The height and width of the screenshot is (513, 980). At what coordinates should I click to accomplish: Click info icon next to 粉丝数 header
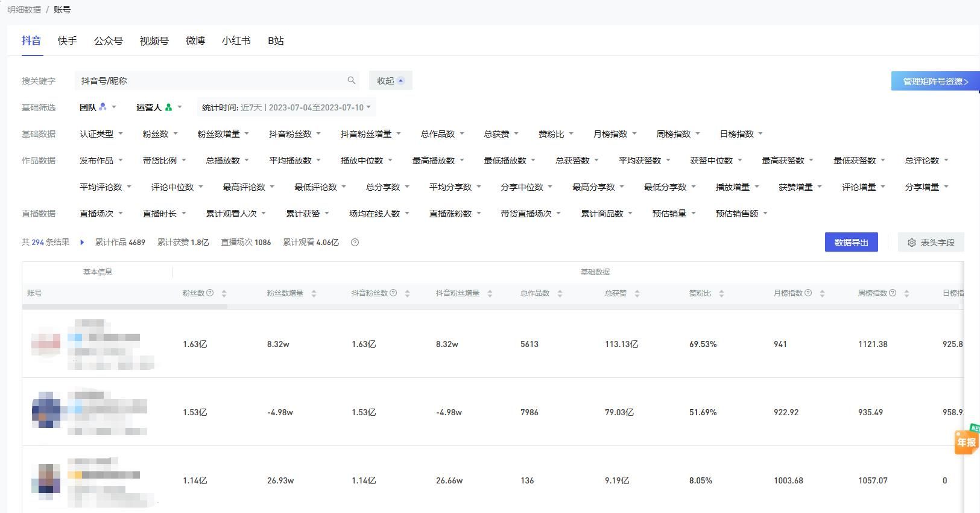tap(210, 293)
